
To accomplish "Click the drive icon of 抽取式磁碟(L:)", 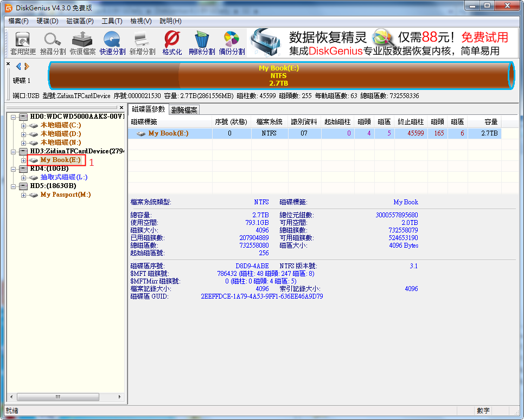I will tap(34, 178).
